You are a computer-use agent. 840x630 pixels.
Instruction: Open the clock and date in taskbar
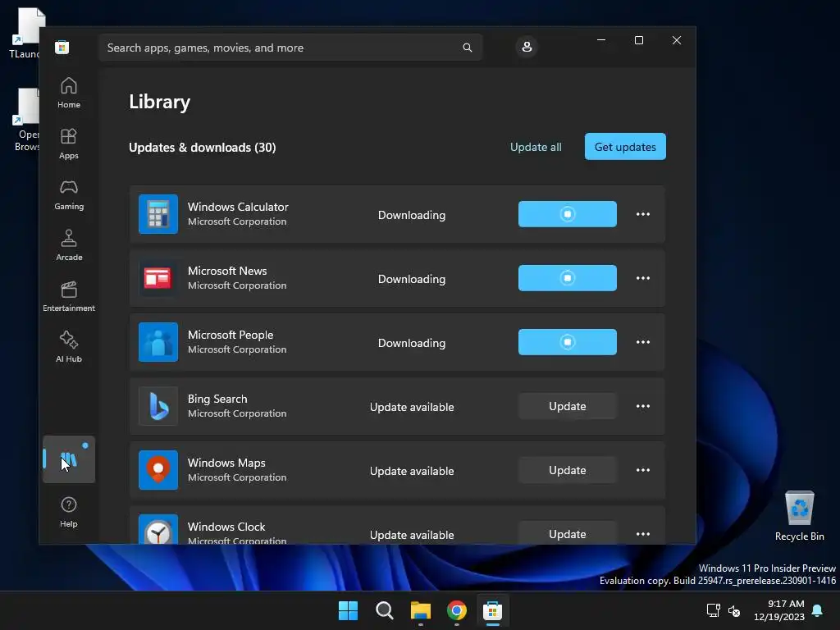click(779, 610)
